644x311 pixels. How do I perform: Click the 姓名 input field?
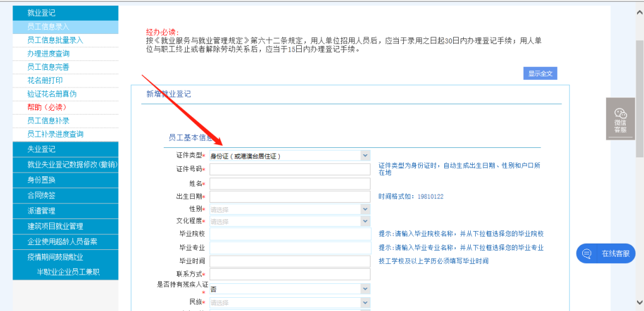(x=290, y=183)
